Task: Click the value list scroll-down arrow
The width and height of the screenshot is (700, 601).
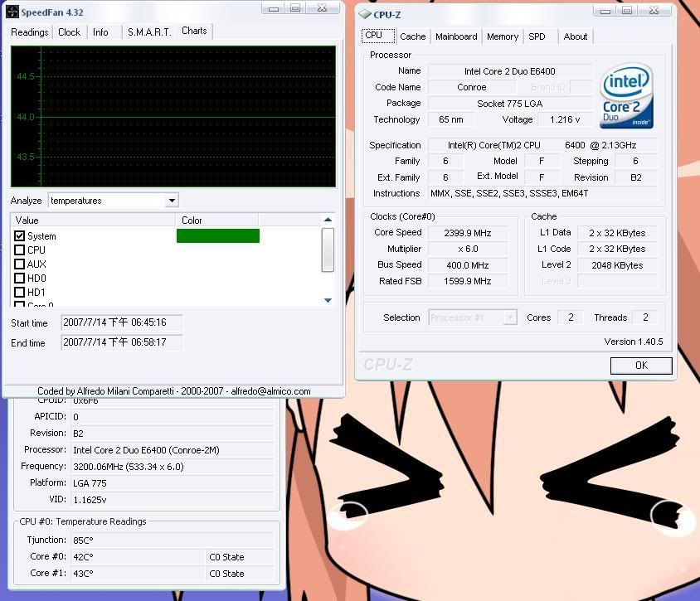Action: coord(328,300)
